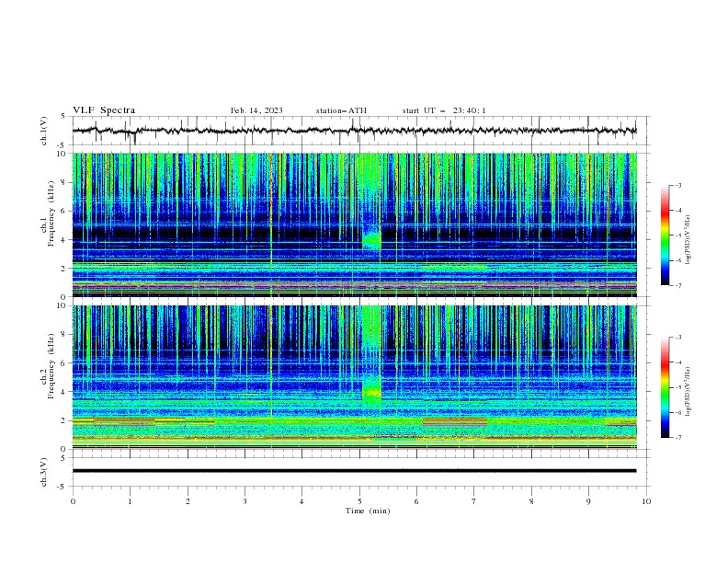Click the ch.2 spectrogram color scale bar

tap(665, 387)
